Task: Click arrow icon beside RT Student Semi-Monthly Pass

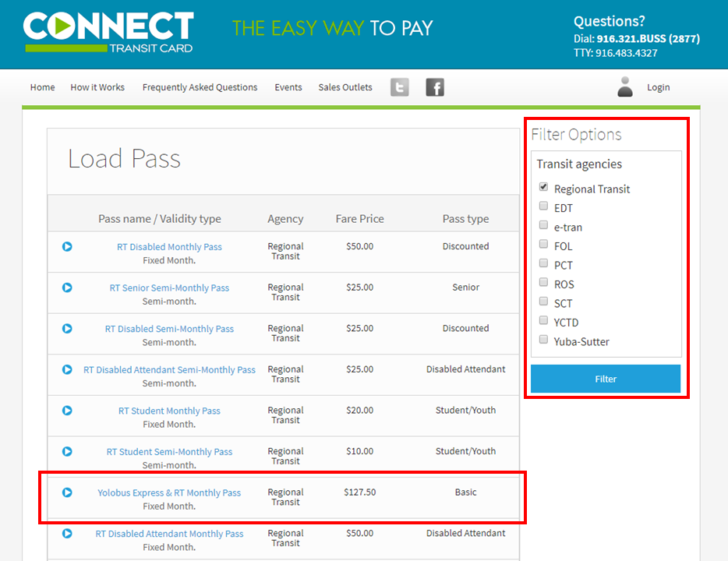Action: point(67,451)
